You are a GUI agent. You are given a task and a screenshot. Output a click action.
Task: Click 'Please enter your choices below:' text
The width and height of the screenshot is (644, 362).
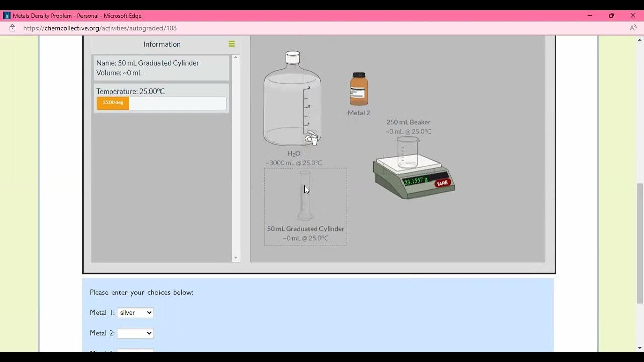click(x=141, y=292)
